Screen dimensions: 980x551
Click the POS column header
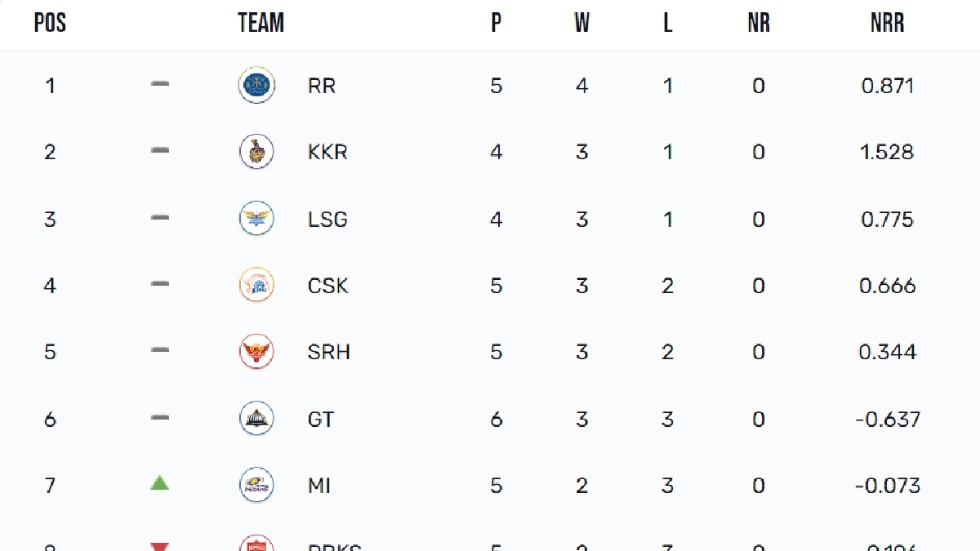tap(50, 23)
